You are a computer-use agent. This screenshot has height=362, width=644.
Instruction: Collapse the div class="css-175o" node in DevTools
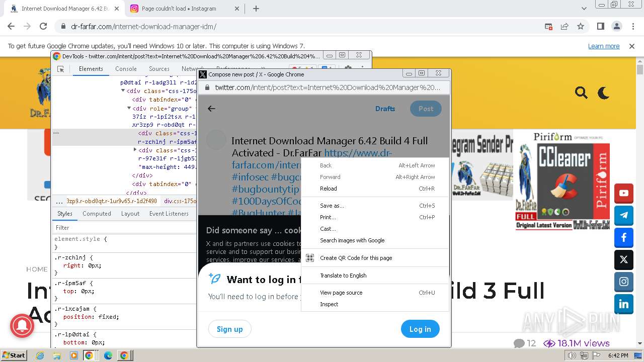(x=123, y=91)
